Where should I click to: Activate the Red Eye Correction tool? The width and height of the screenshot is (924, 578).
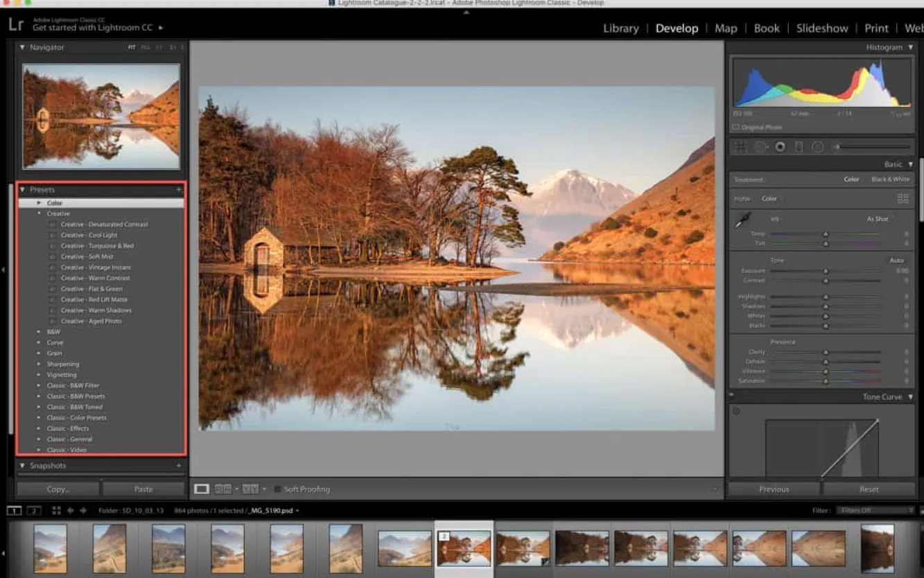(780, 147)
